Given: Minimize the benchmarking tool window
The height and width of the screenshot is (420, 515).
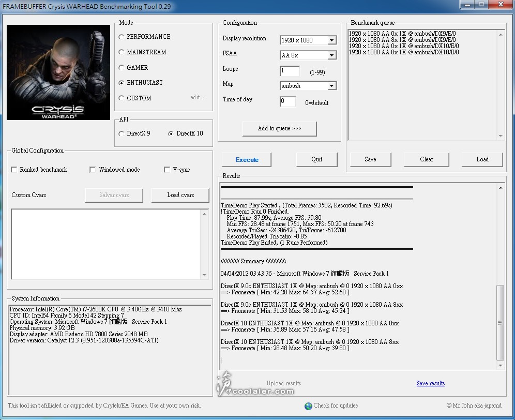Looking at the screenshot, I should tap(468, 5).
